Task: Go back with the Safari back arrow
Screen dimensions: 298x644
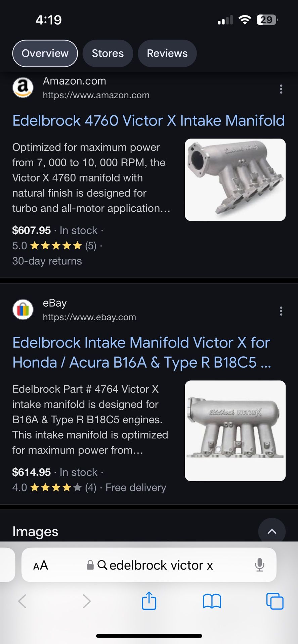Action: pos(22,601)
